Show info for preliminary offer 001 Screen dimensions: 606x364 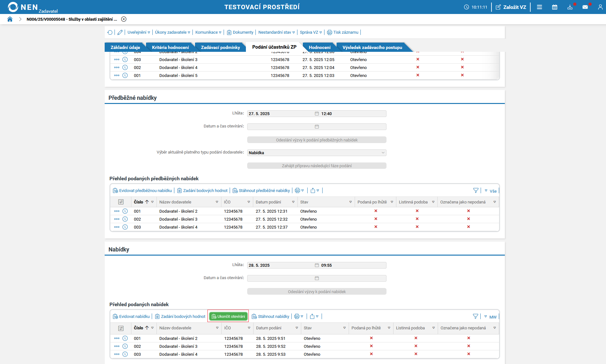[x=125, y=211]
